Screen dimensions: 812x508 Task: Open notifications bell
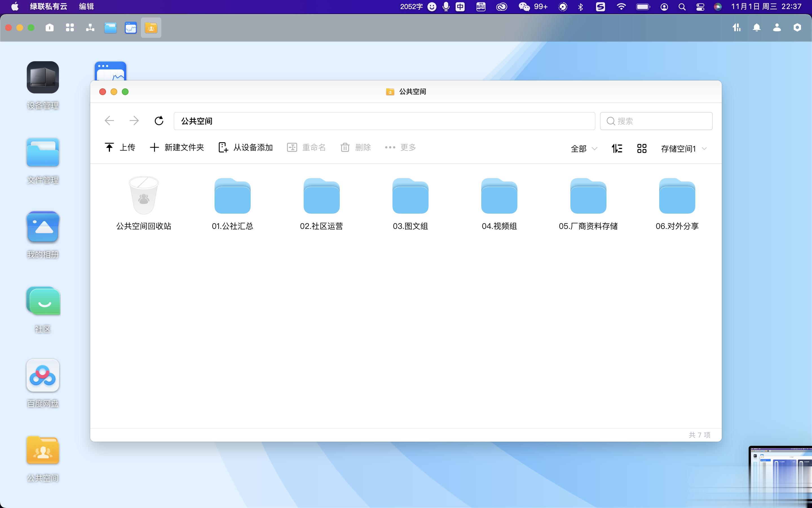click(x=757, y=28)
